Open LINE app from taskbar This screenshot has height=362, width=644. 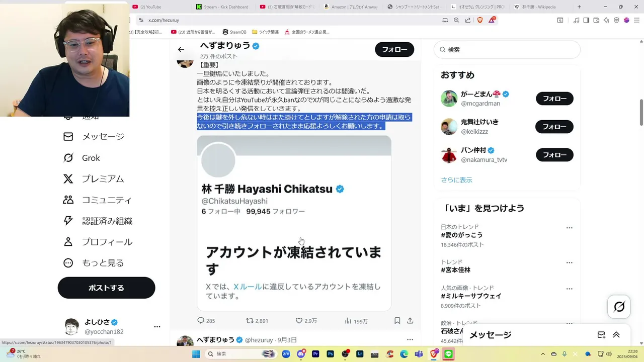pyautogui.click(x=448, y=354)
